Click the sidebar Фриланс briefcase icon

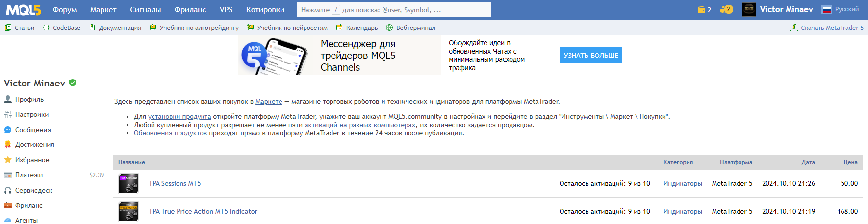click(8, 205)
